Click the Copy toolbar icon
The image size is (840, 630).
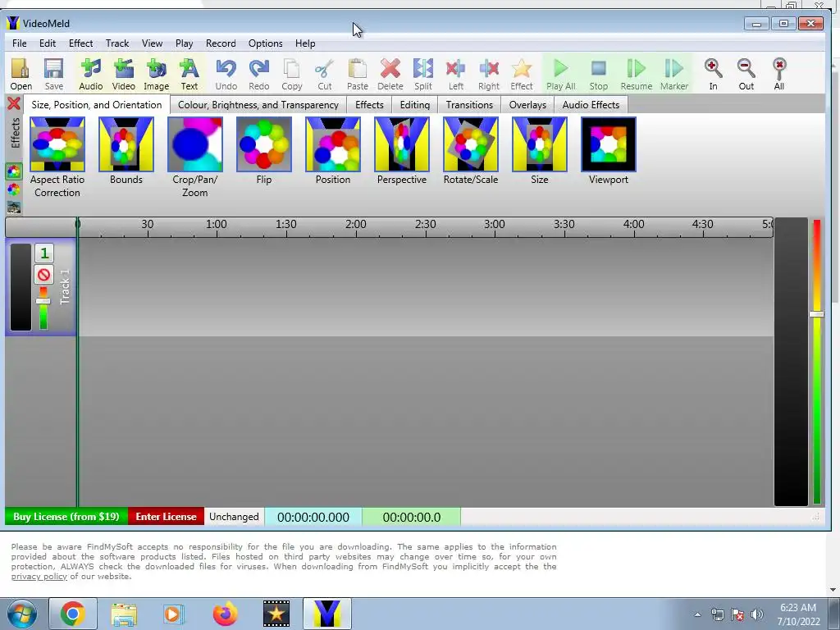click(x=291, y=74)
